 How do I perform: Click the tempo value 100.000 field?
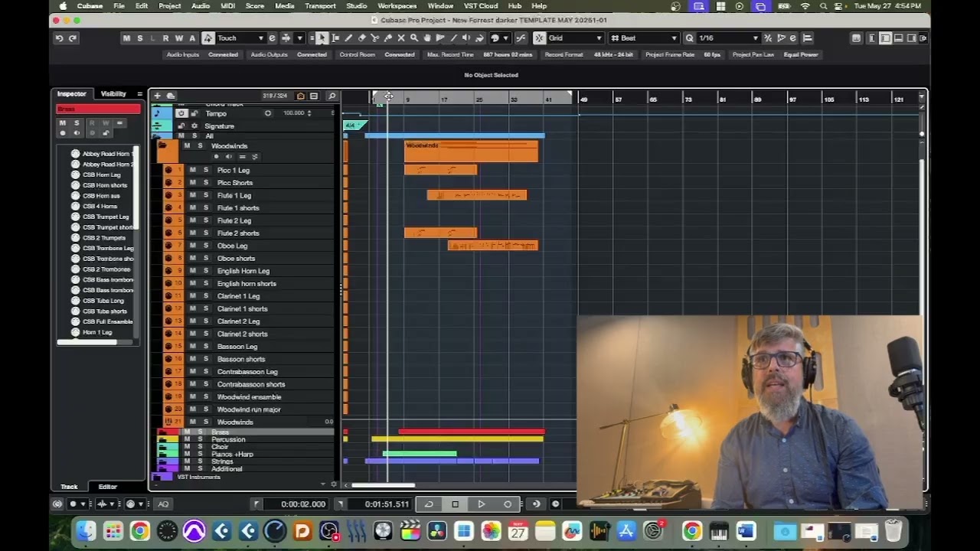pos(294,113)
